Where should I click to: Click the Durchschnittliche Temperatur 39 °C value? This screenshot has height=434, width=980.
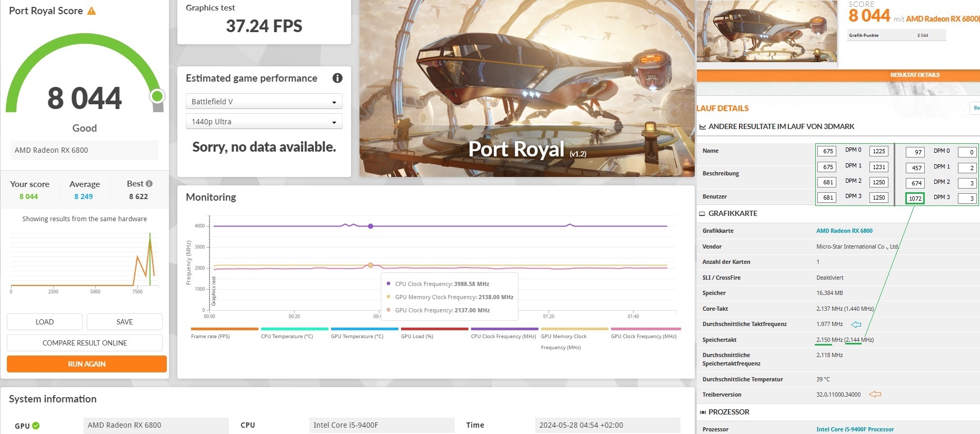(x=823, y=379)
